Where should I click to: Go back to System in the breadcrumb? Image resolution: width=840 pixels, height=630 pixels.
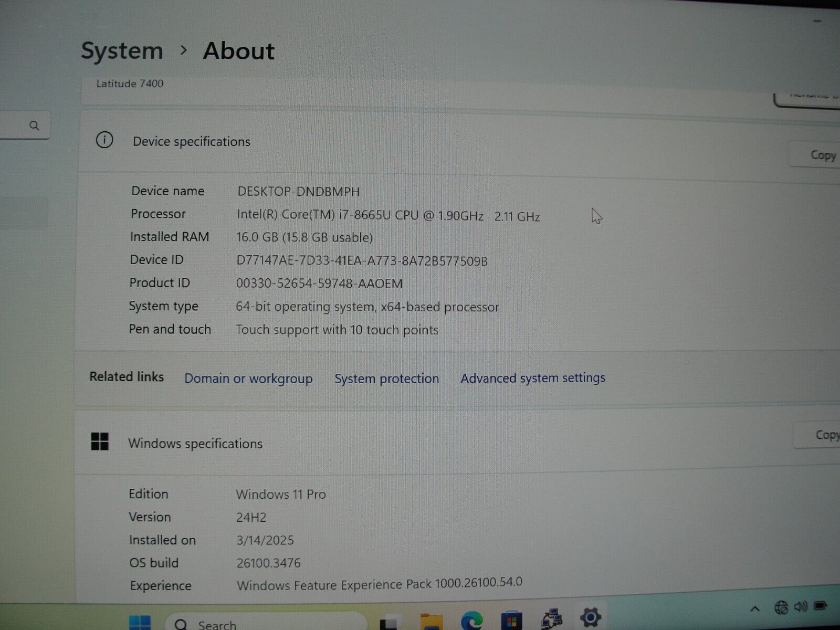point(122,51)
